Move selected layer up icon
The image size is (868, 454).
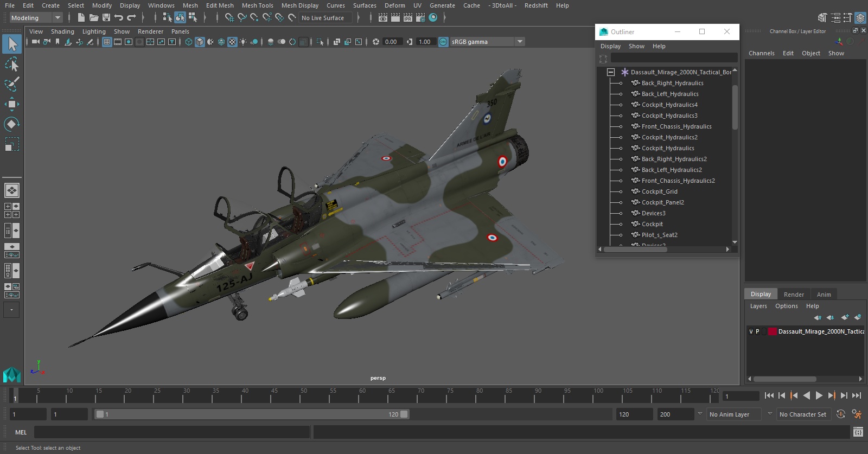tap(818, 317)
